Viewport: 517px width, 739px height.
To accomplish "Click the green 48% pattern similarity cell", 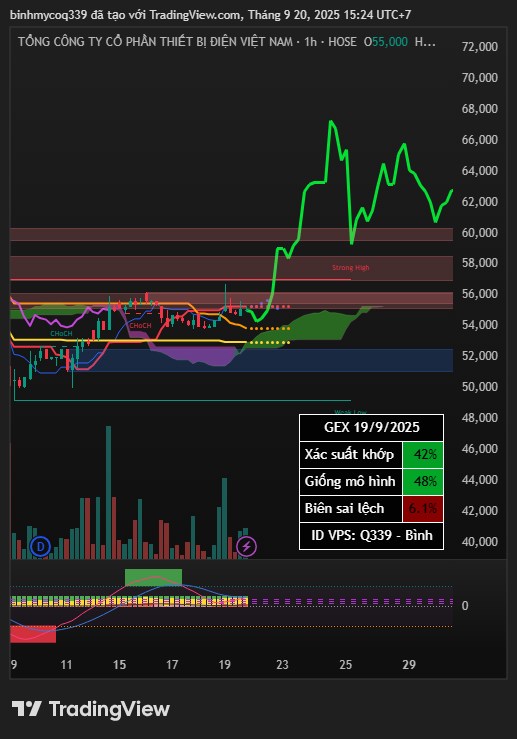I will [x=423, y=482].
